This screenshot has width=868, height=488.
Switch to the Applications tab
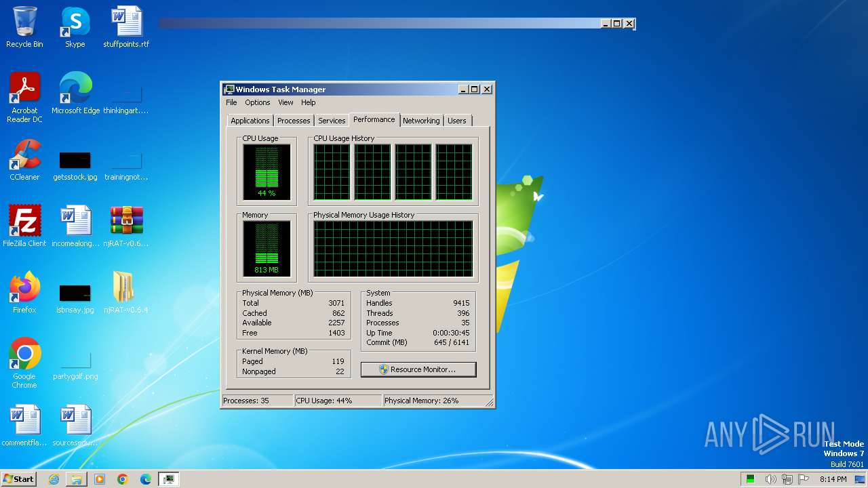click(x=250, y=121)
